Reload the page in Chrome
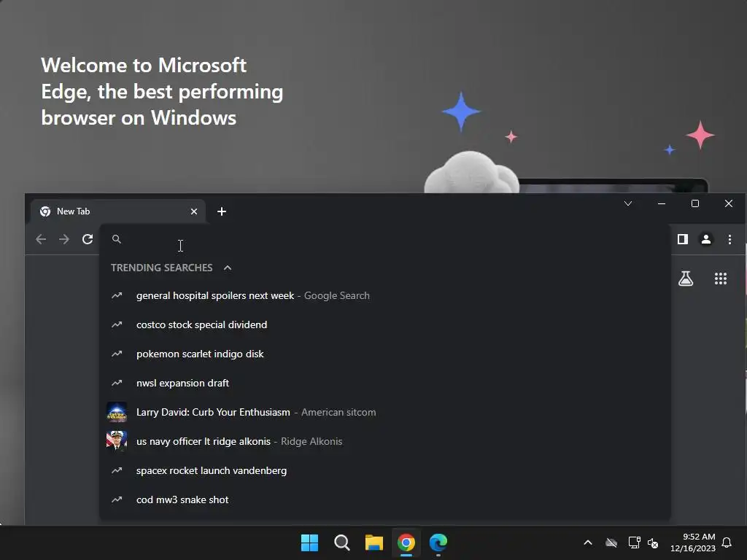The height and width of the screenshot is (560, 747). [x=88, y=239]
